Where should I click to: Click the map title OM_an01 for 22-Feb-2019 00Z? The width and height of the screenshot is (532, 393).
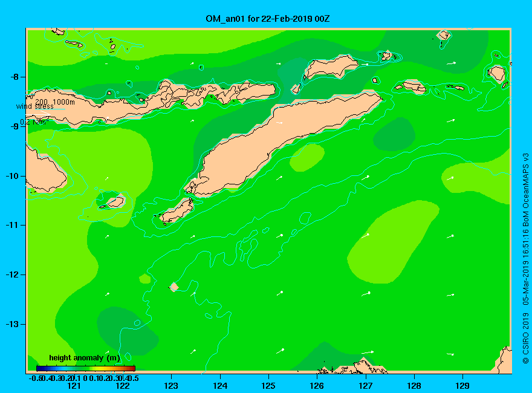click(x=267, y=19)
